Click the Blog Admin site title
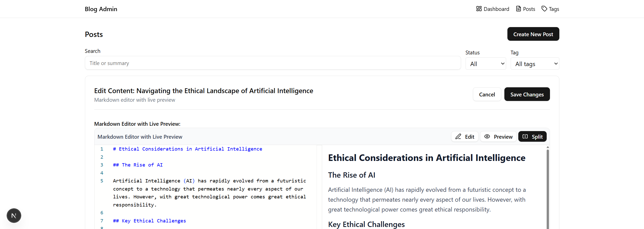The width and height of the screenshot is (644, 229). pyautogui.click(x=101, y=9)
